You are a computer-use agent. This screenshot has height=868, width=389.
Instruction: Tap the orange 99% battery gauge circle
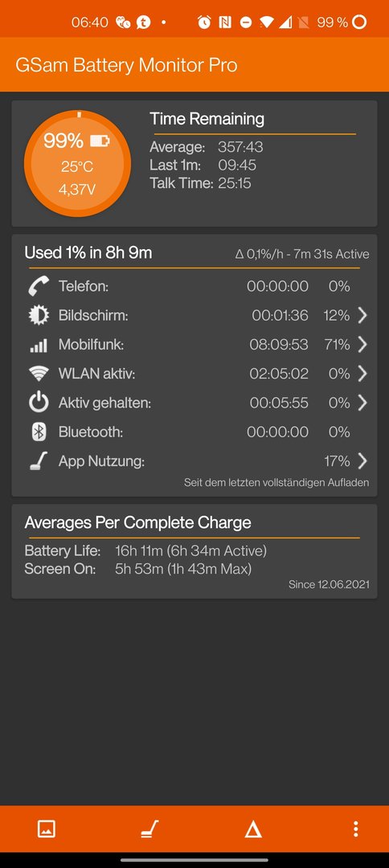coord(77,163)
